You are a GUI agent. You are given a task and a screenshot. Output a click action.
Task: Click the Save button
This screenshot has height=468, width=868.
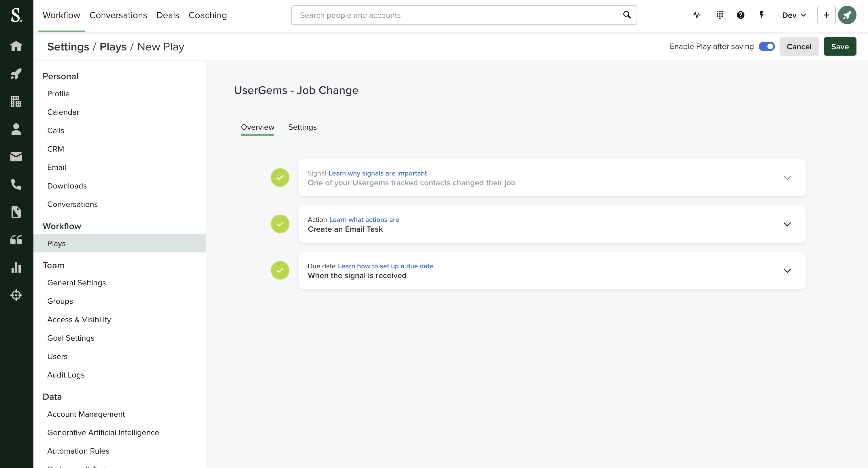pyautogui.click(x=839, y=46)
